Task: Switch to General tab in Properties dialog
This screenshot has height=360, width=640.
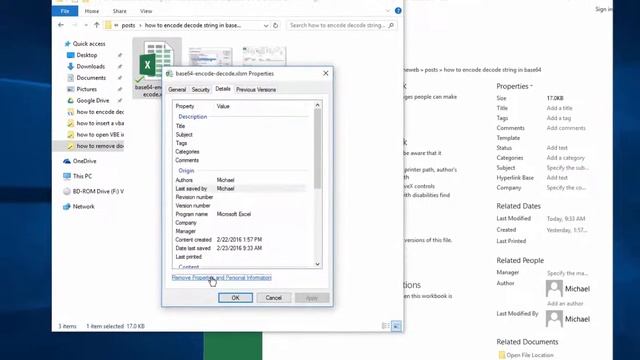Action: (177, 90)
